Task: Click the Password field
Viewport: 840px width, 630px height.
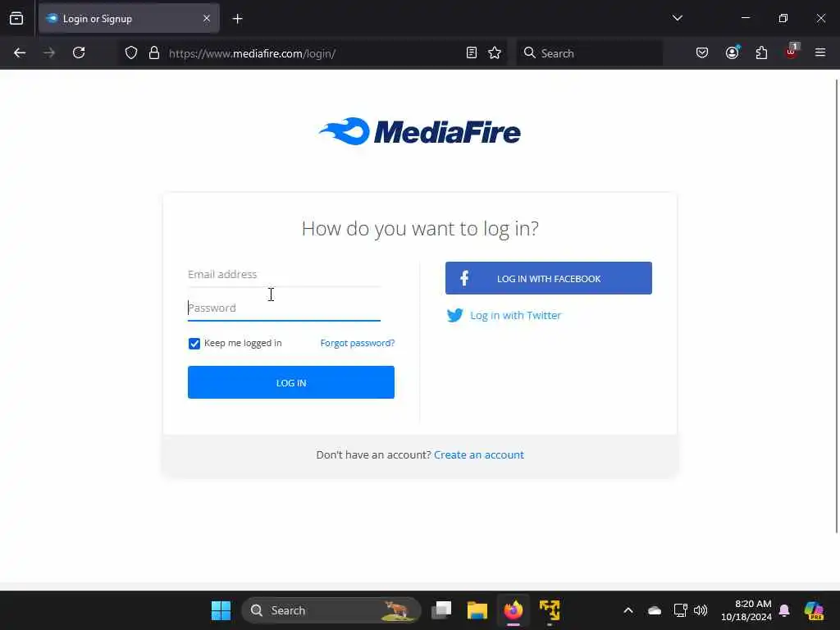Action: tap(284, 308)
